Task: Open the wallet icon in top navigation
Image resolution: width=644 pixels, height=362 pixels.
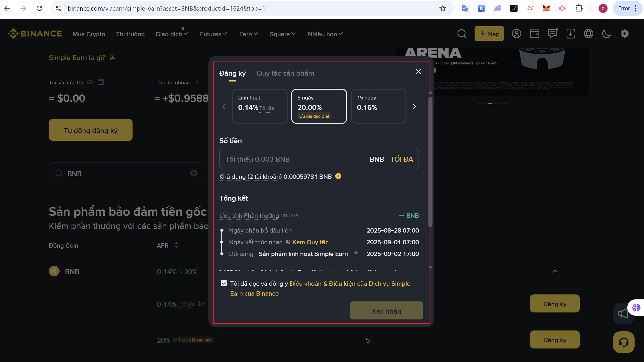Action: [534, 34]
